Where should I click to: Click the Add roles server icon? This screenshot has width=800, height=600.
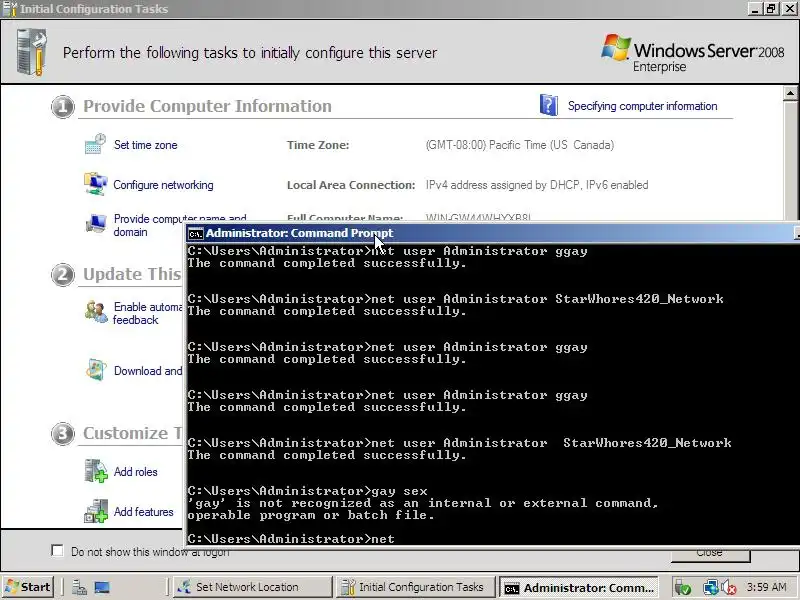(x=96, y=471)
